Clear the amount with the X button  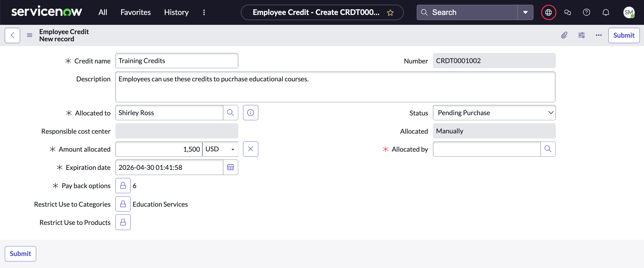pos(251,149)
